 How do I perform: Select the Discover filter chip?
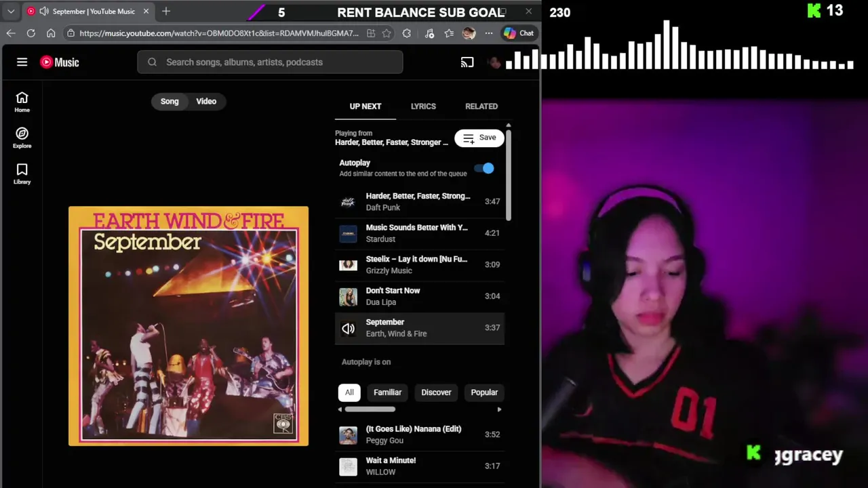click(x=436, y=392)
